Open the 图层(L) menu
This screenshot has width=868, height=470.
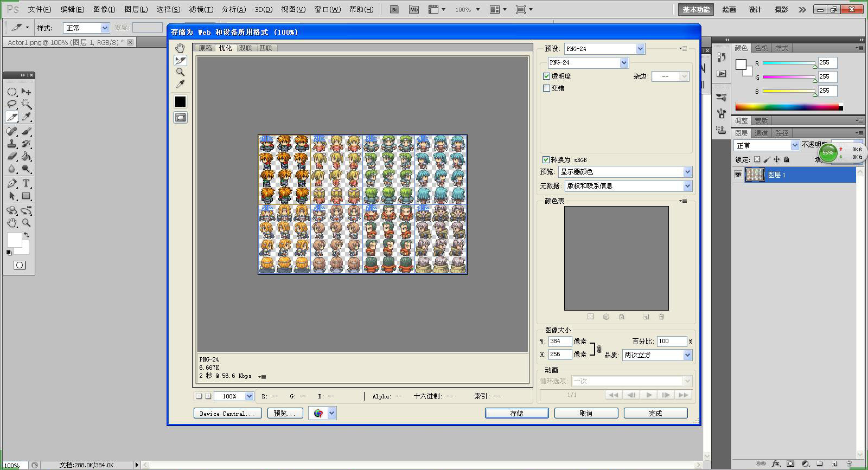(136, 9)
